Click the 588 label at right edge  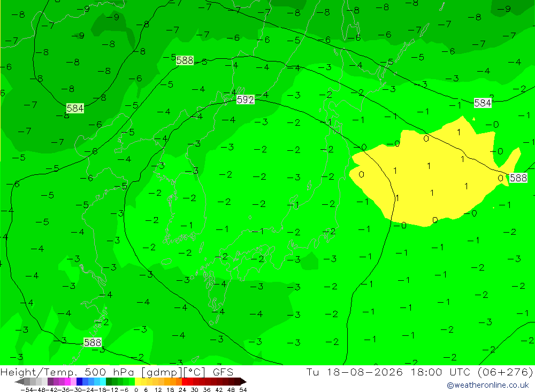click(518, 178)
